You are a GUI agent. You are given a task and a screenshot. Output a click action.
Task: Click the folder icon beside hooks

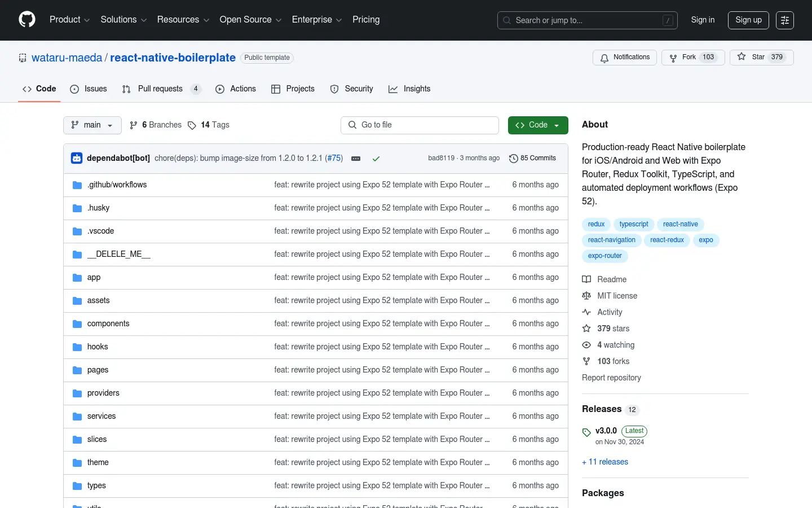[77, 347]
